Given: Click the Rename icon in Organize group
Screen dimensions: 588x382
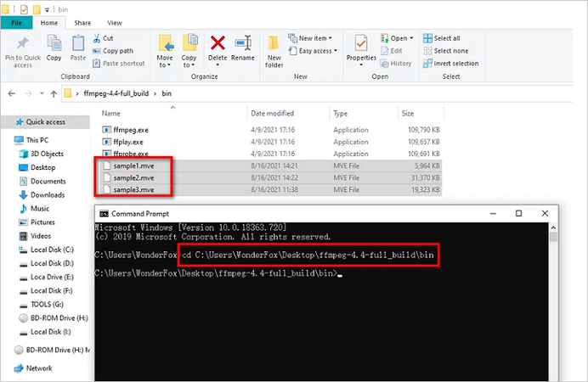Looking at the screenshot, I should point(243,44).
